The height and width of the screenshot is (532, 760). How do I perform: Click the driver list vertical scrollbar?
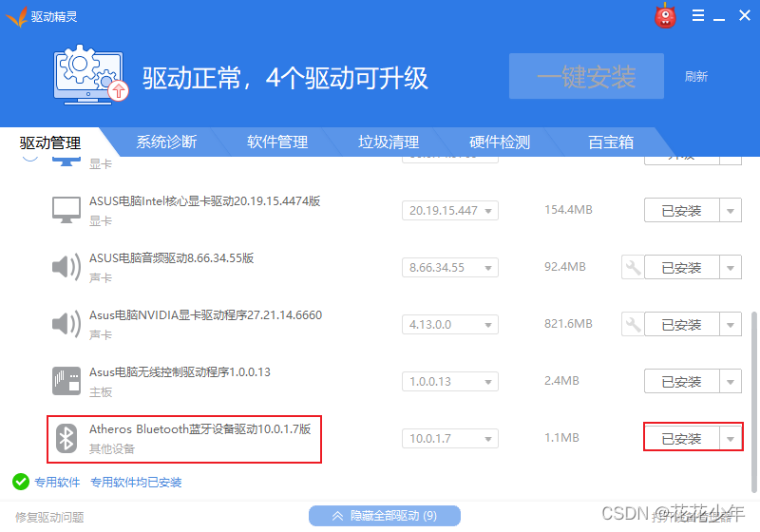point(753,402)
